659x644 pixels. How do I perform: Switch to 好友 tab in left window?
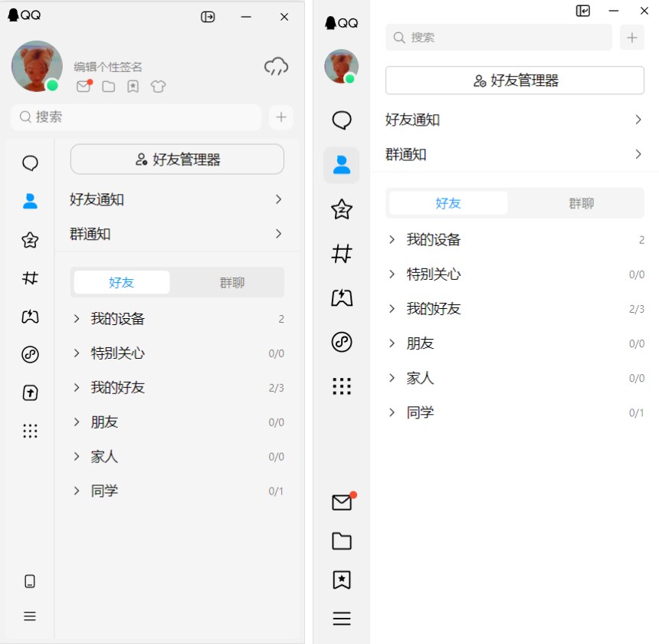click(x=122, y=282)
